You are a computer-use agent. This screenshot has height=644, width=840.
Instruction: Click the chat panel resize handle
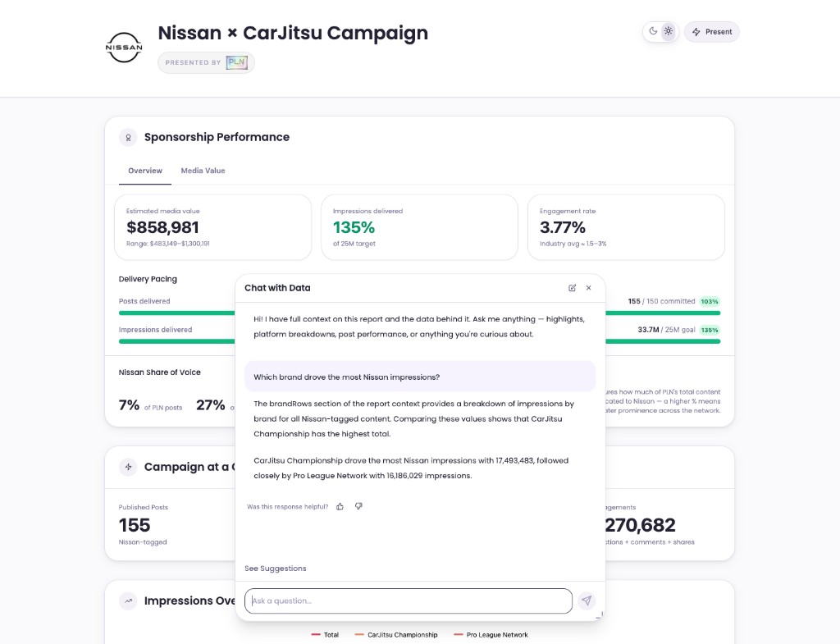[x=600, y=615]
